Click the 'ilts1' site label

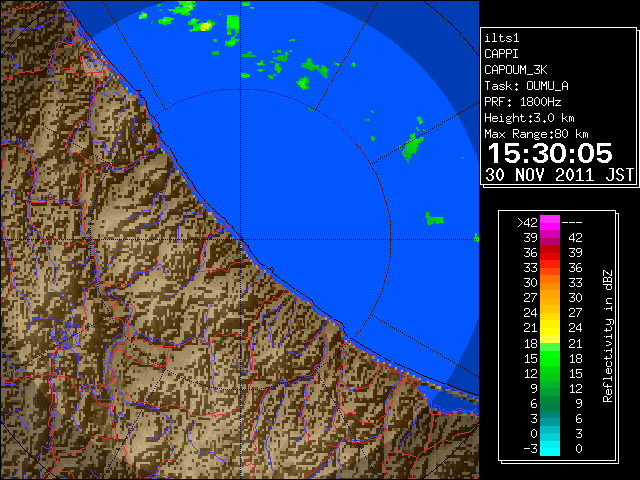click(502, 38)
